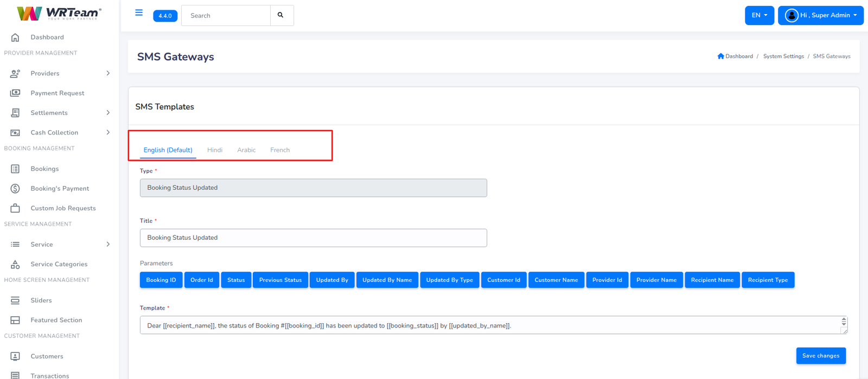Click the Featured Section layout icon
This screenshot has height=379, width=868.
coord(15,320)
